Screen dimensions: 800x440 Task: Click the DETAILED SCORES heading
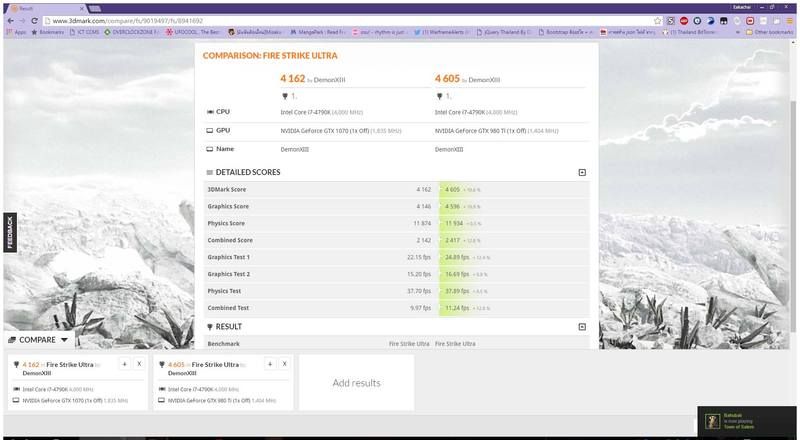248,173
